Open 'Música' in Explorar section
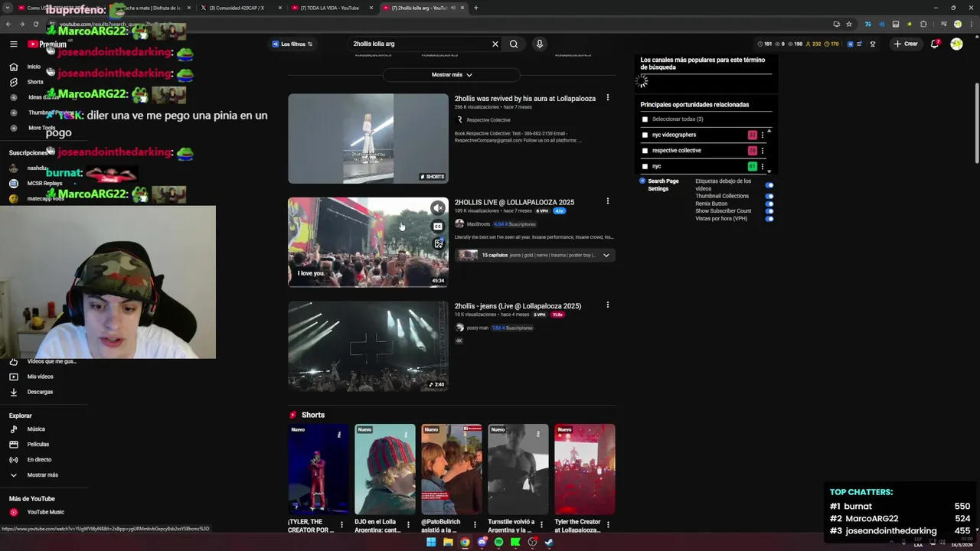980x551 pixels. coord(36,429)
